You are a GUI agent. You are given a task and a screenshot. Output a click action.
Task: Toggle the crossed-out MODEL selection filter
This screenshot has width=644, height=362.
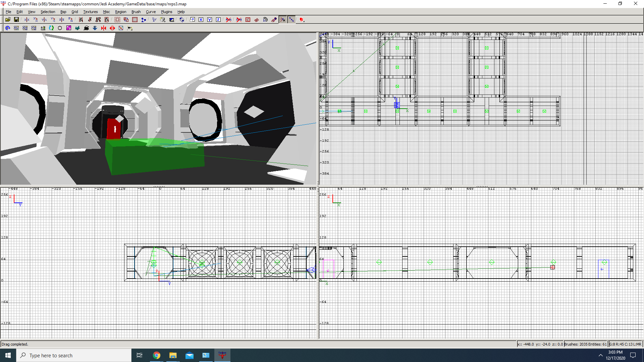229,20
